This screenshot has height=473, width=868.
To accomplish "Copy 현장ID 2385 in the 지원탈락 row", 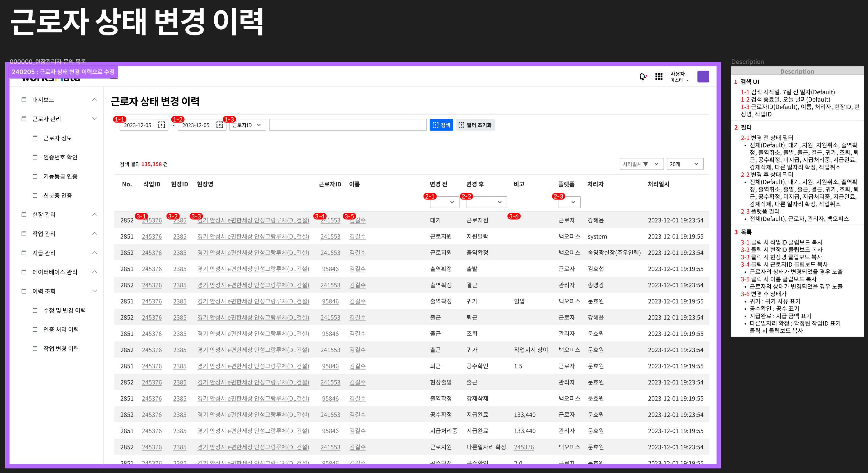I will pos(180,236).
